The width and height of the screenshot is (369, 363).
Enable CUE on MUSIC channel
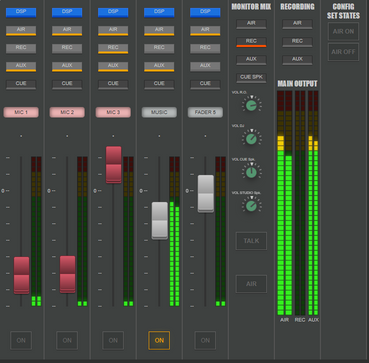tap(159, 84)
